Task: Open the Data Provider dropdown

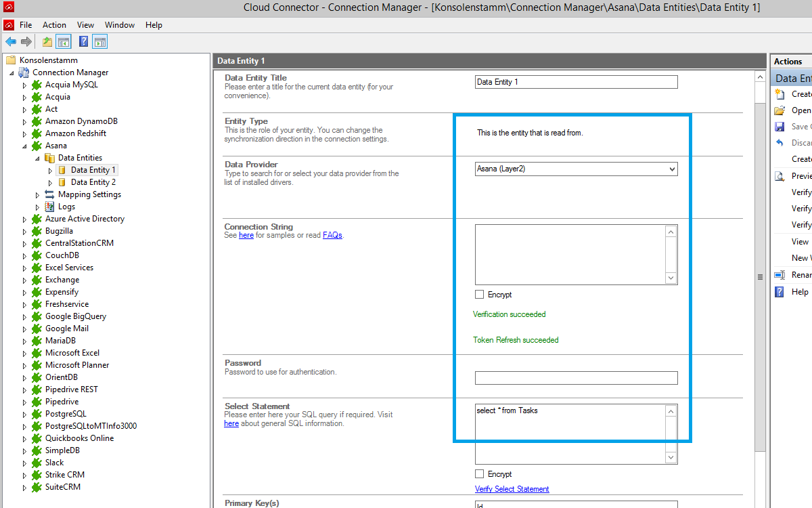Action: pos(671,169)
